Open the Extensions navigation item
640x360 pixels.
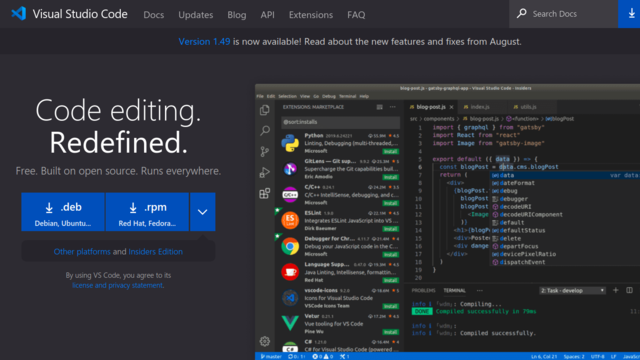[x=311, y=15]
